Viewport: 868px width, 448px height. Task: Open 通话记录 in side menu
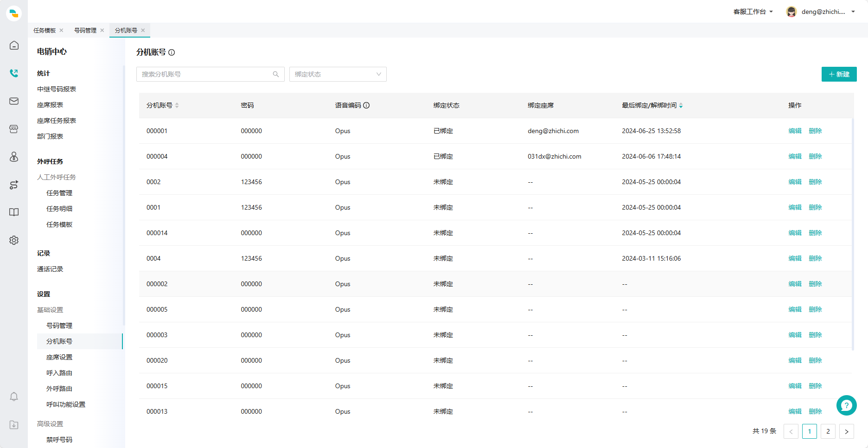(x=50, y=269)
